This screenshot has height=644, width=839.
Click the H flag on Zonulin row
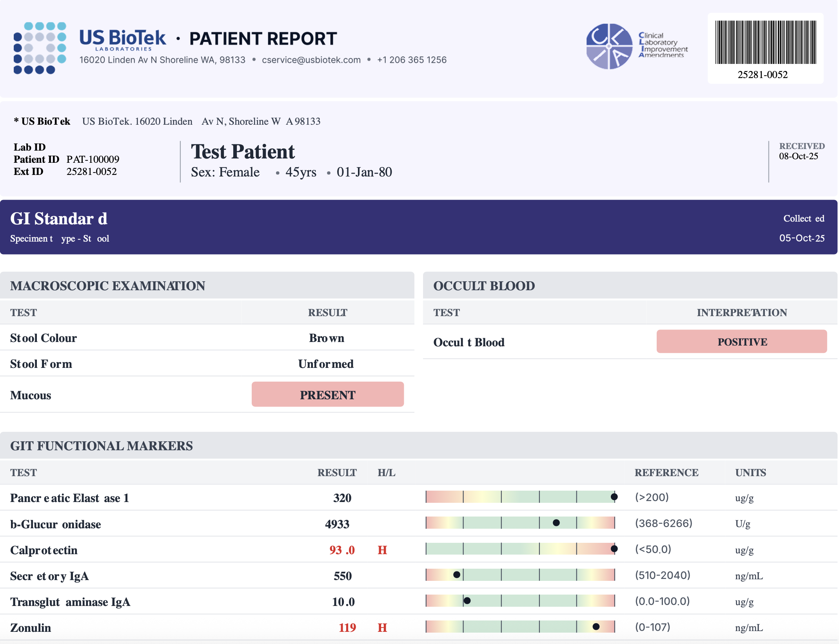coord(382,628)
